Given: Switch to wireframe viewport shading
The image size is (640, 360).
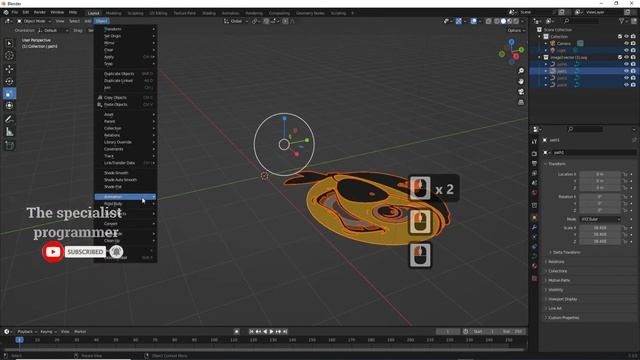Looking at the screenshot, I should point(496,21).
